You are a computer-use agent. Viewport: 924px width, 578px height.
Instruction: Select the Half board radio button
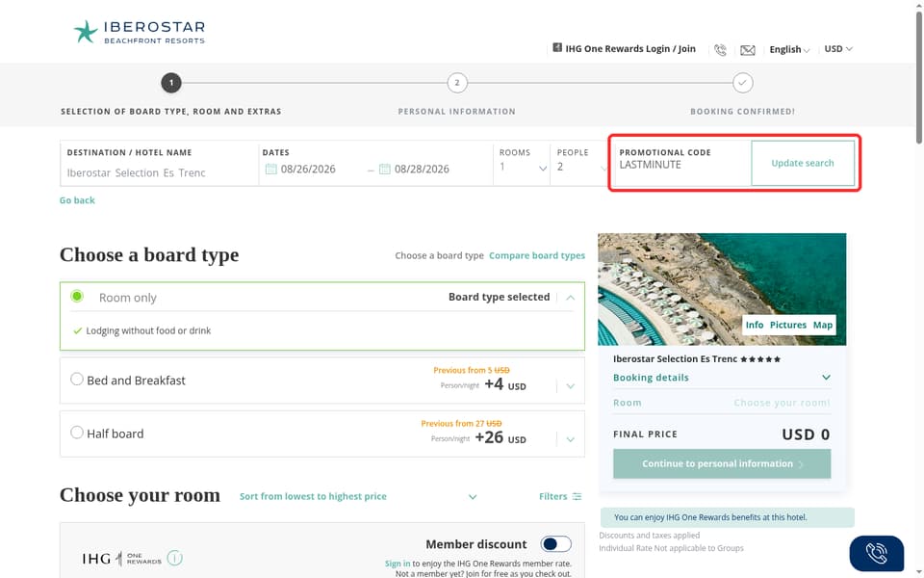click(77, 433)
